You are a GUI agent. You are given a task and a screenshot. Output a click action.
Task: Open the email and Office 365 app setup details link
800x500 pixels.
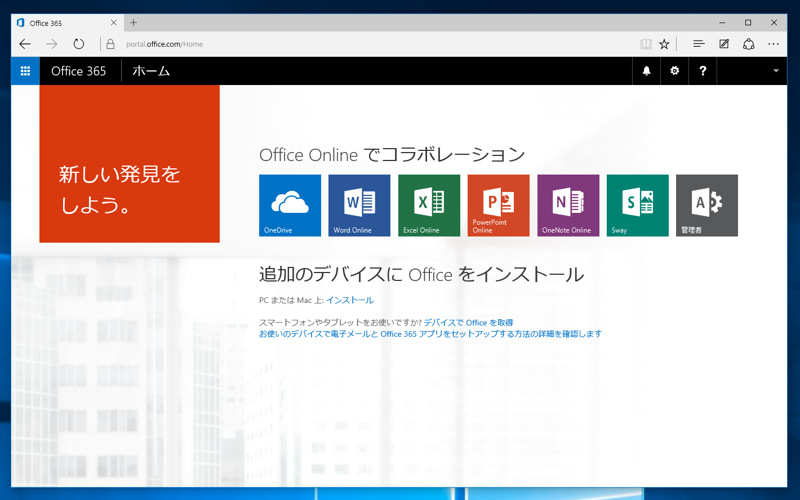coord(430,334)
